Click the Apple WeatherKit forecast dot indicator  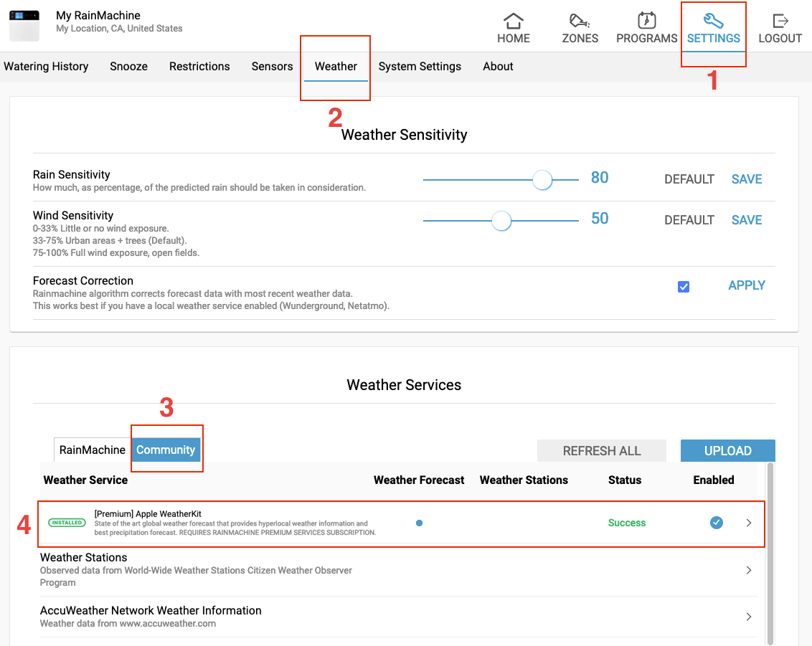click(x=419, y=523)
